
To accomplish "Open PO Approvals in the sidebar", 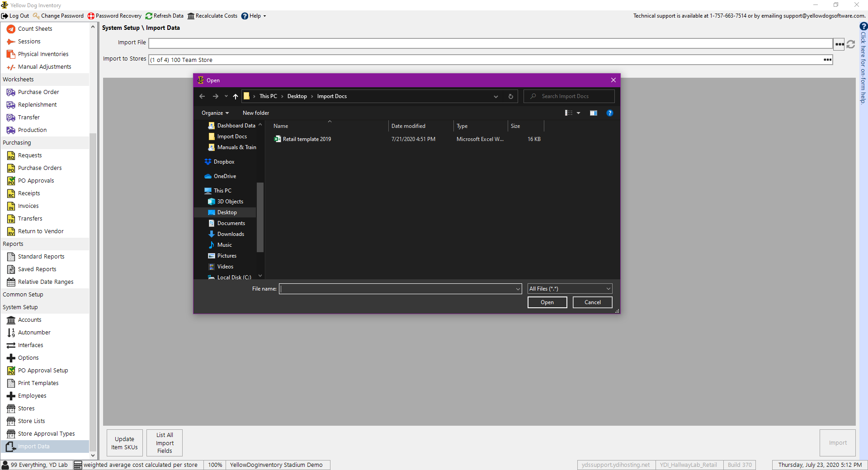I will 36,180.
